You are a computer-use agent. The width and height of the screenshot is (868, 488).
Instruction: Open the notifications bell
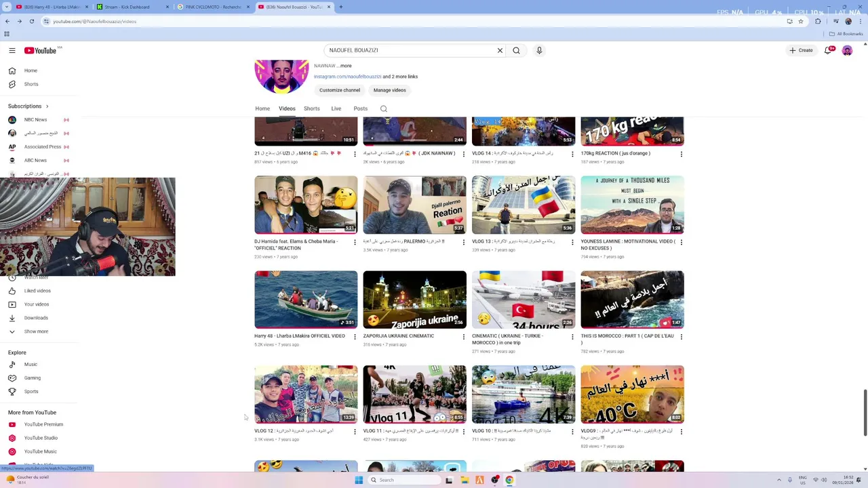[x=828, y=50]
